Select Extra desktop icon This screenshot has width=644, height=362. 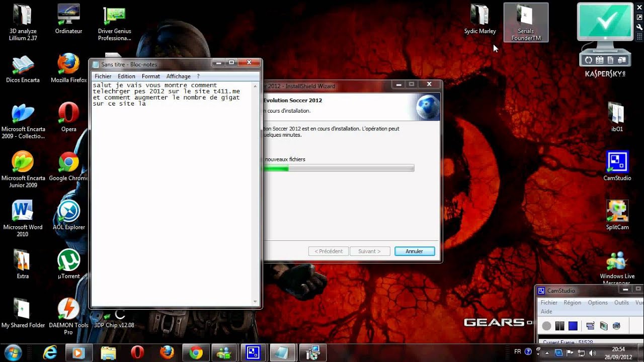[23, 264]
